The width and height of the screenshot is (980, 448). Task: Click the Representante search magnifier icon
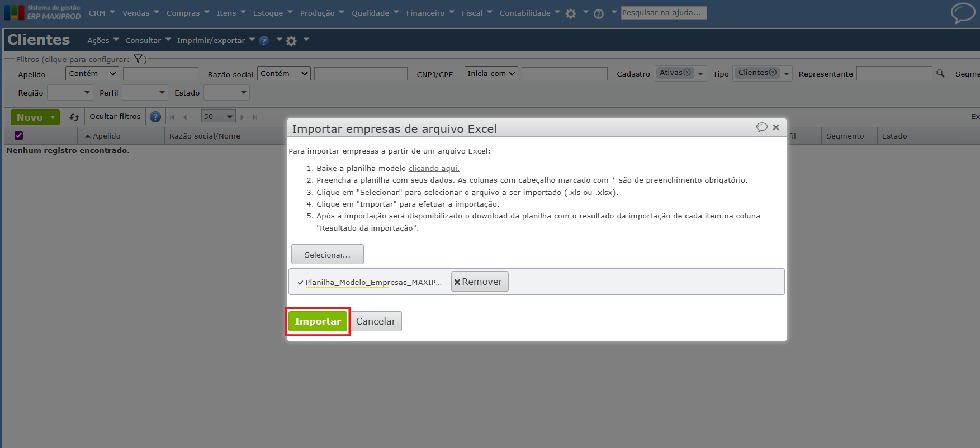coord(940,73)
